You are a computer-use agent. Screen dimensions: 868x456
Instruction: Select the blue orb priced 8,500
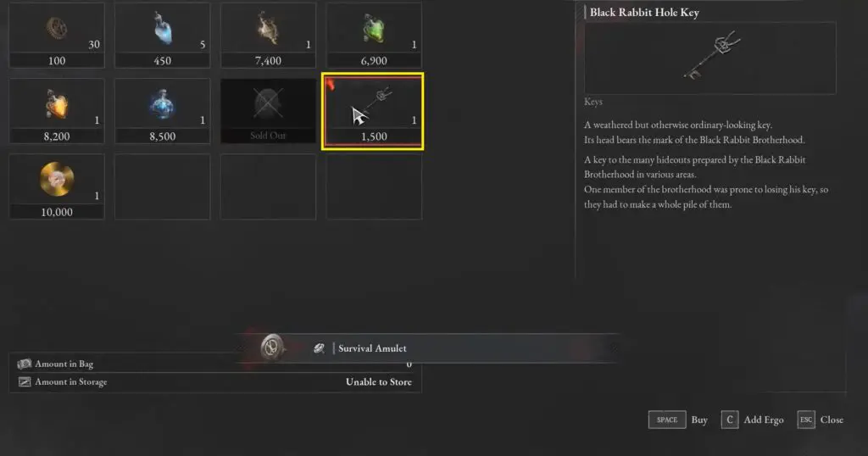click(x=162, y=111)
